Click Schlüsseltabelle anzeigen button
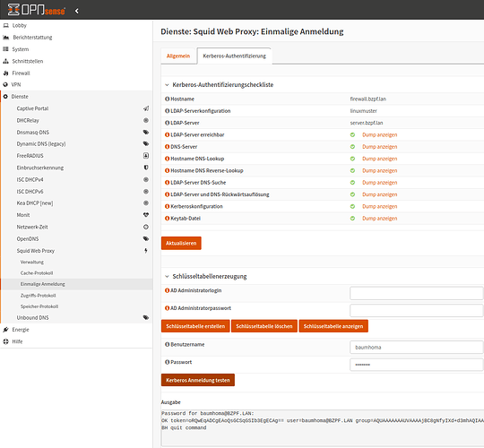This screenshot has height=448, width=484. [333, 326]
